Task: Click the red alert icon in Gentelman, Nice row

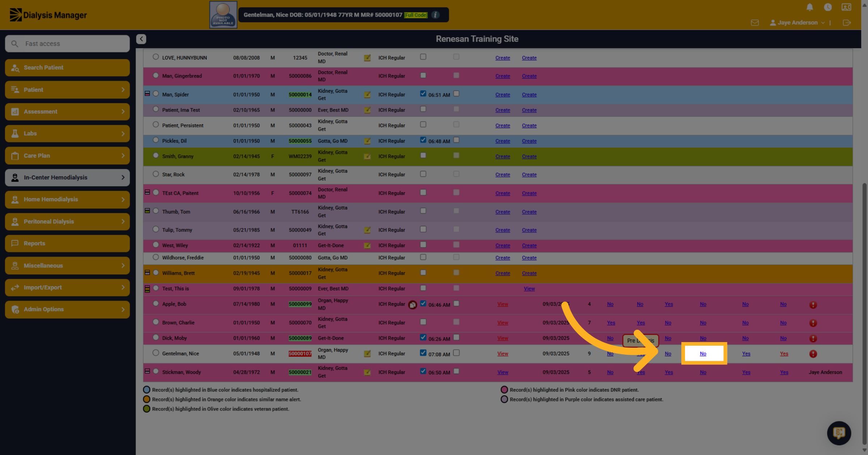Action: pyautogui.click(x=813, y=354)
